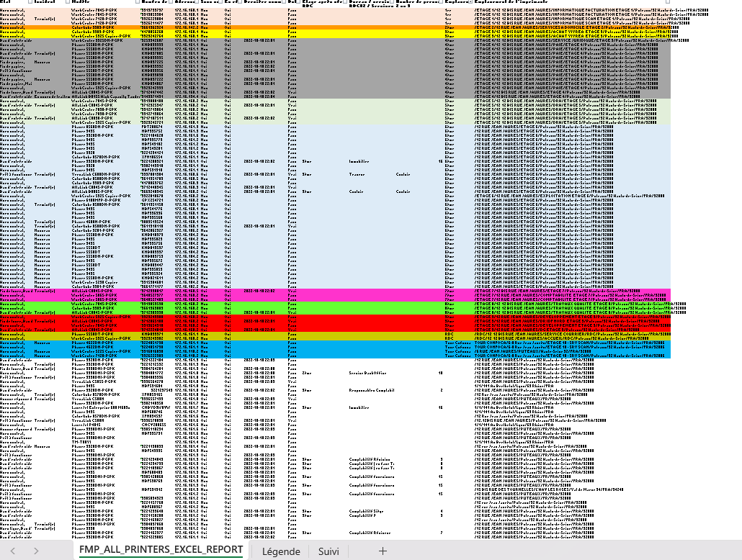Click a cell in the magenta highlighted rows
742x560 pixels.
coord(360,295)
